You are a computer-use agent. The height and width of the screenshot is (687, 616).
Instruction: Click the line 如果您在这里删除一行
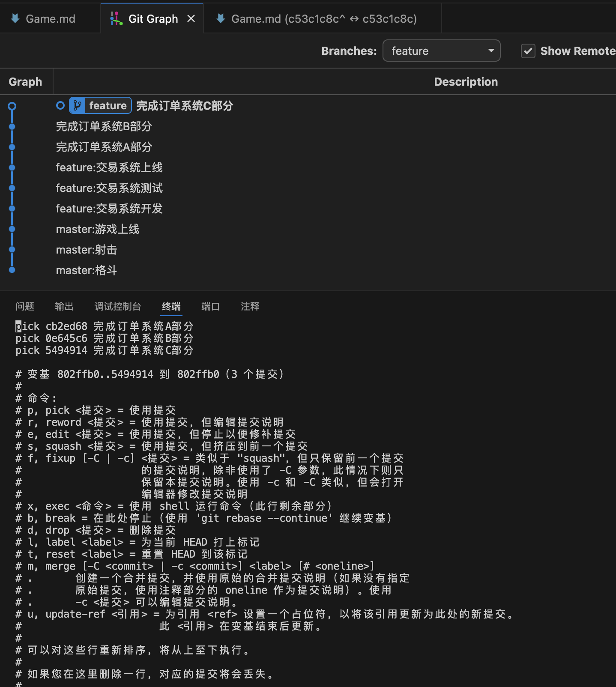145,674
